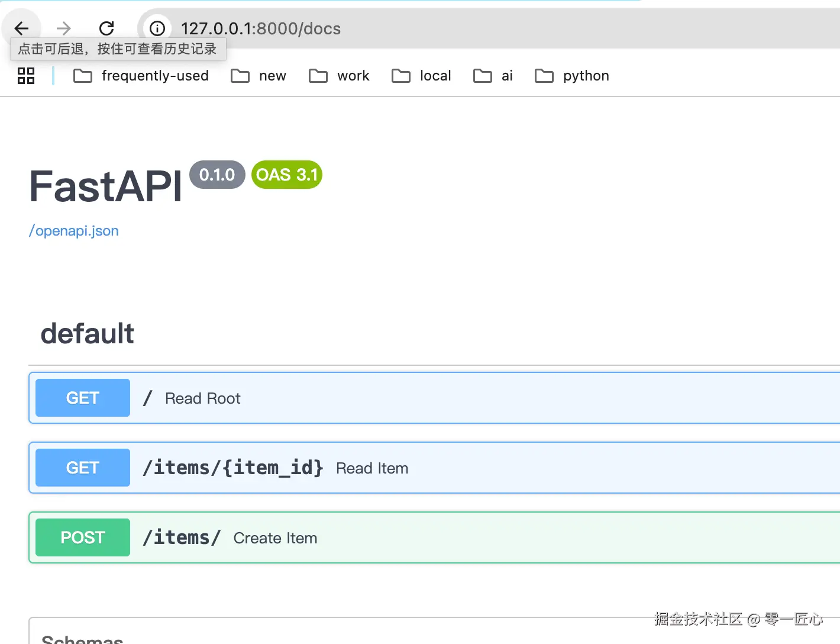The image size is (840, 644).
Task: Open the site info icon beside the address
Action: pos(157,28)
